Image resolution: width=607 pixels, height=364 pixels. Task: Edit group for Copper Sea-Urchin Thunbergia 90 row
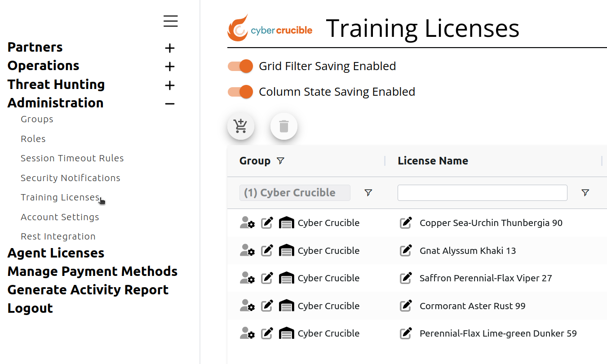[x=267, y=223]
